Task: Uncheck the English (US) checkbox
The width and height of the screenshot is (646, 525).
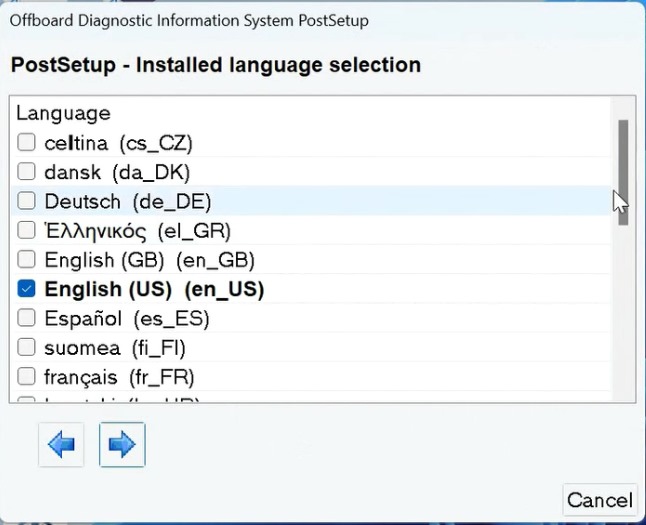Action: pyautogui.click(x=27, y=290)
